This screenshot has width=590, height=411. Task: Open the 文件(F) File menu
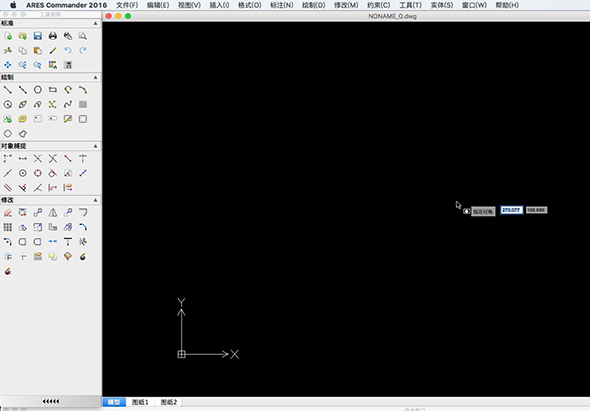point(127,5)
